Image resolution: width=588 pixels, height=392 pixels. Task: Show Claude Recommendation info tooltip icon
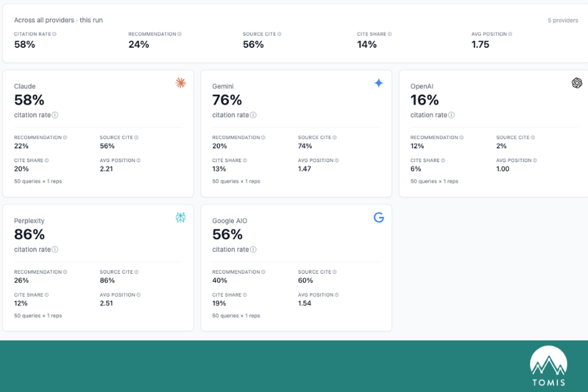[65, 138]
